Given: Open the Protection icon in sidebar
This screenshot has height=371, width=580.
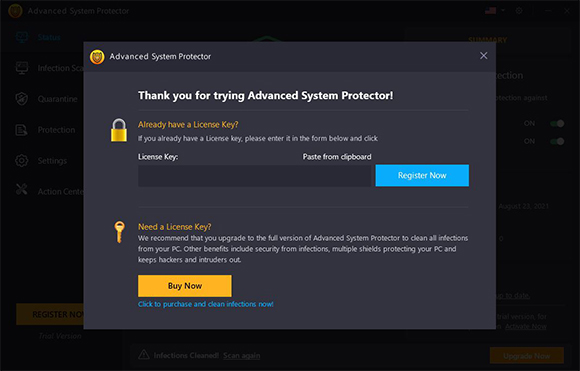Looking at the screenshot, I should pos(21,130).
